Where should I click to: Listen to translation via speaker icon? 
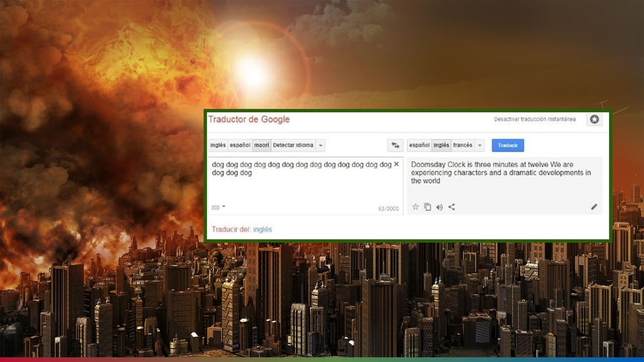439,207
